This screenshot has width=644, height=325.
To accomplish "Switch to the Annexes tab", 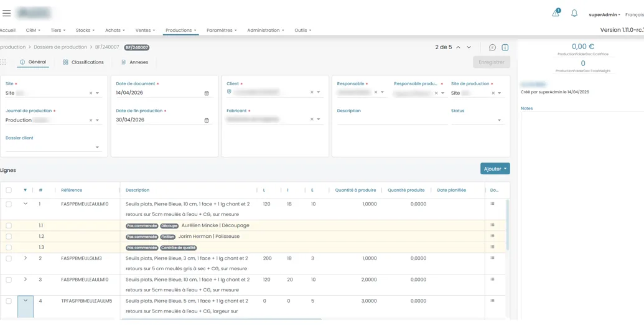I will [135, 62].
